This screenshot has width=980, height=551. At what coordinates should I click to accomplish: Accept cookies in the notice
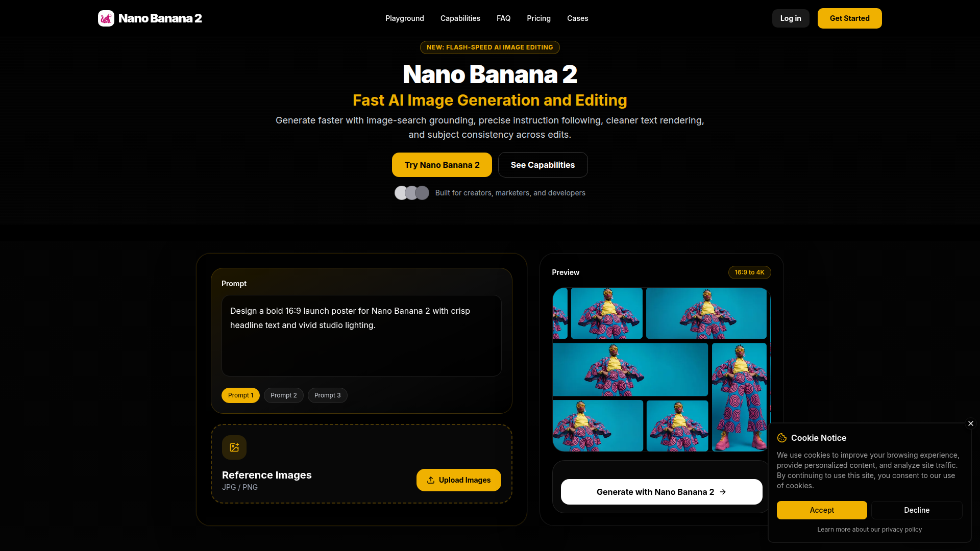pos(821,510)
